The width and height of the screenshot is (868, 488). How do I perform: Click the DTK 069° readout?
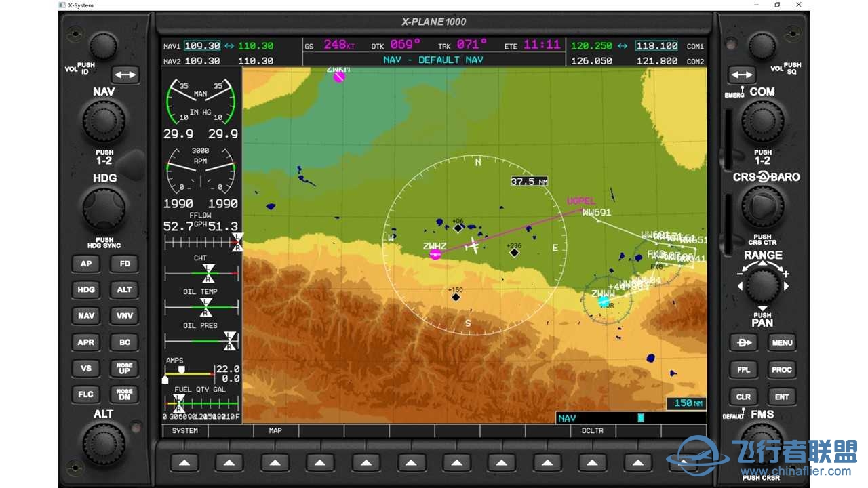[x=405, y=45]
